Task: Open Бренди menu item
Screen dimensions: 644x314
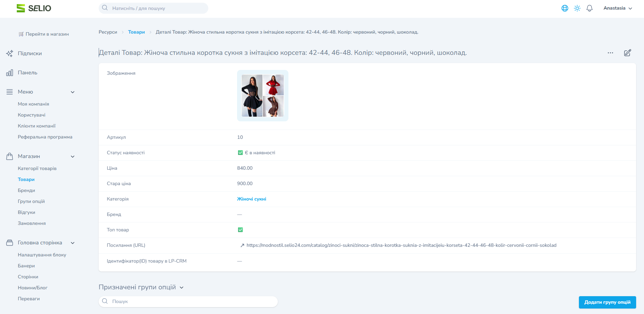Action: pyautogui.click(x=26, y=190)
